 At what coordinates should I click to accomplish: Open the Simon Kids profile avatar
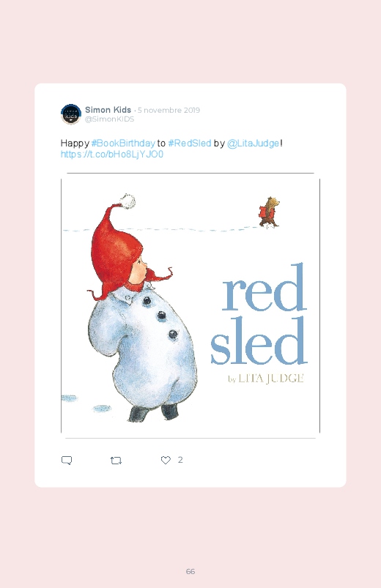click(x=71, y=114)
